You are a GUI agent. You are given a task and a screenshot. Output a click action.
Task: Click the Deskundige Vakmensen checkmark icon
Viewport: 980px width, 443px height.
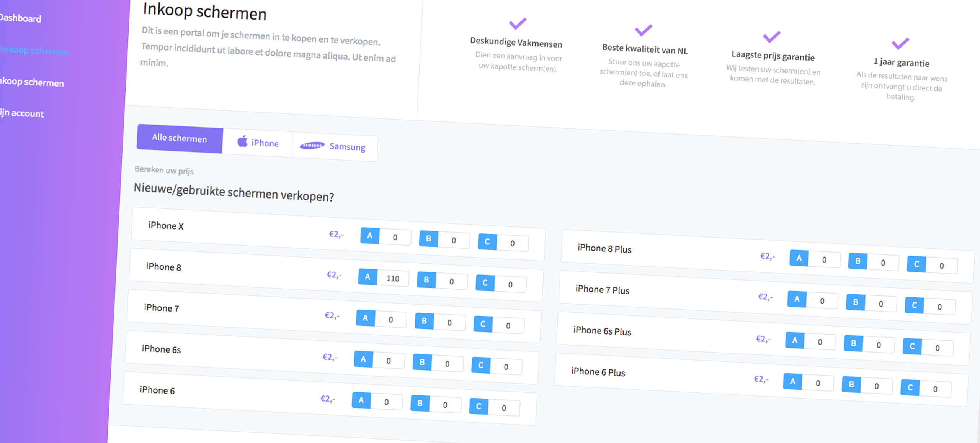518,23
